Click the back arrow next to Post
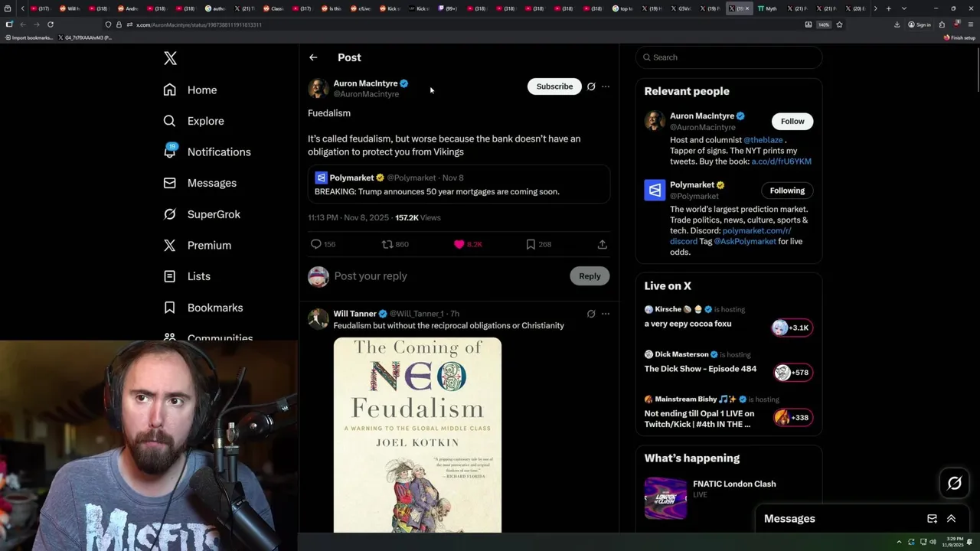980x551 pixels. point(313,57)
